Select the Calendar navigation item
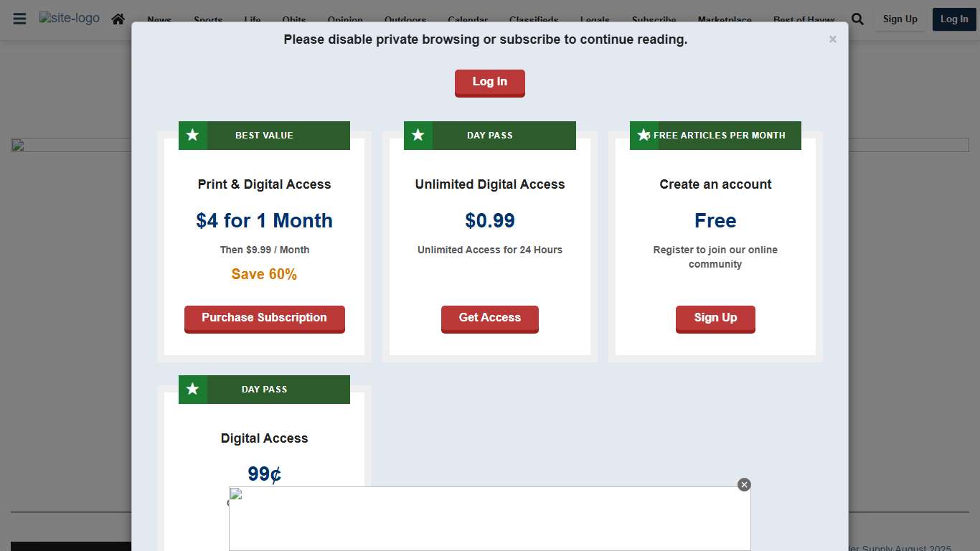980x551 pixels. pos(468,19)
